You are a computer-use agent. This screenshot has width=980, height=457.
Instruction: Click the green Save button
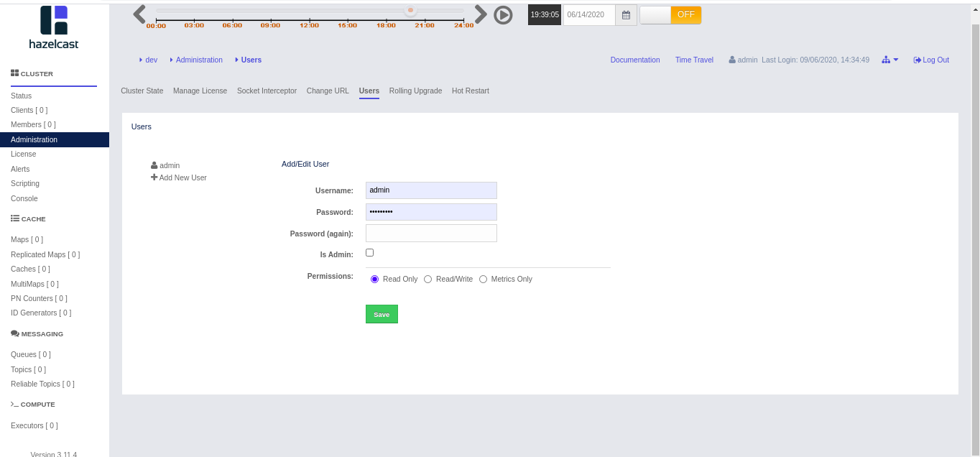pos(382,314)
